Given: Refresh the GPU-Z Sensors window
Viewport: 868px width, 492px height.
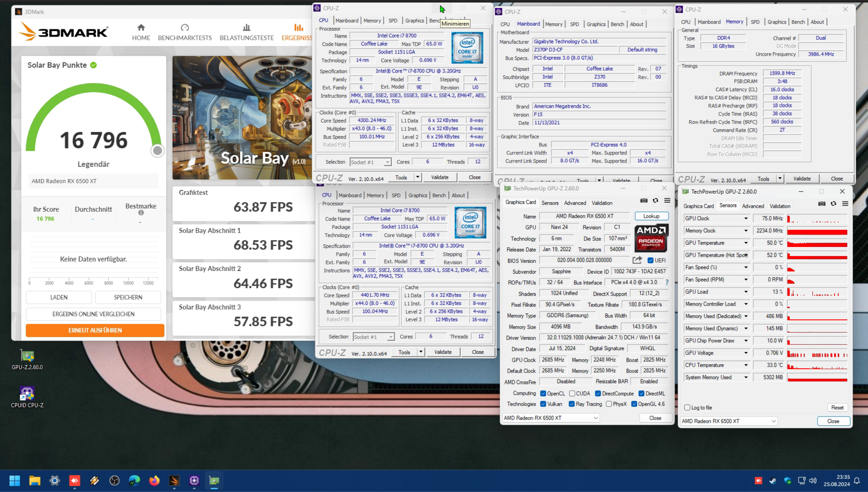Looking at the screenshot, I should (x=833, y=204).
